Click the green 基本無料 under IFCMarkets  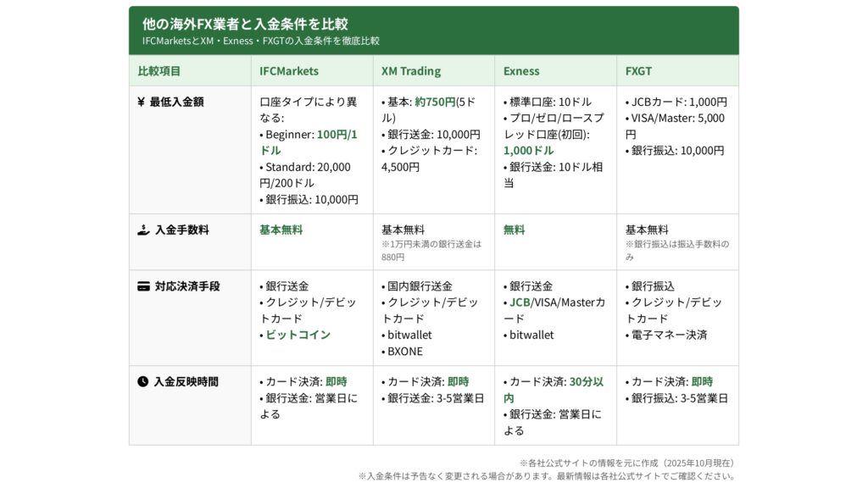click(x=281, y=230)
